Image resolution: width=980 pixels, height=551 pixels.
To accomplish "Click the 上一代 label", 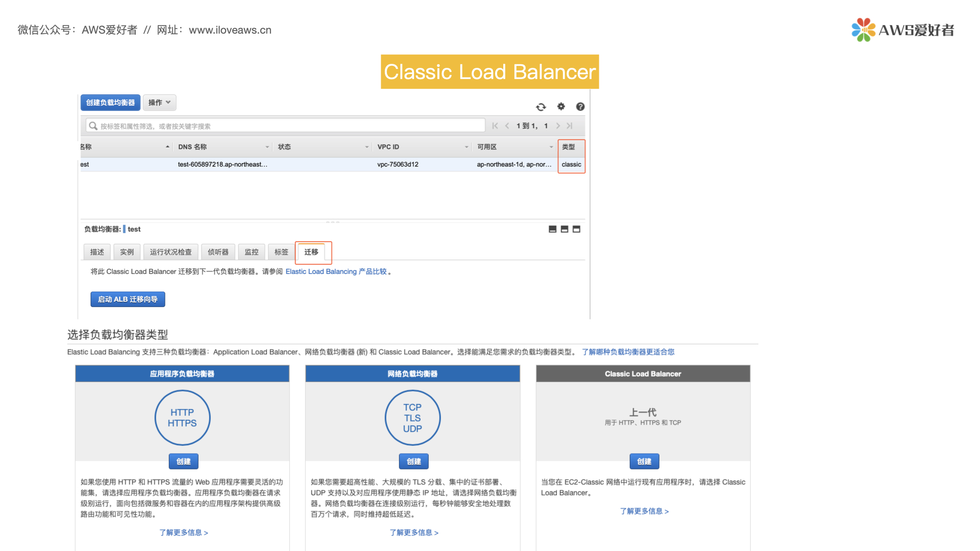I will [643, 412].
